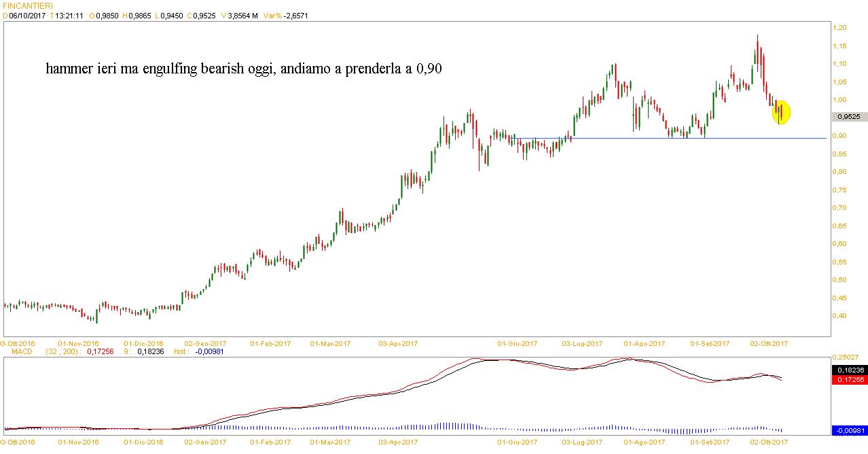
Task: Click the hammer/engulfing annotation text
Action: click(244, 69)
